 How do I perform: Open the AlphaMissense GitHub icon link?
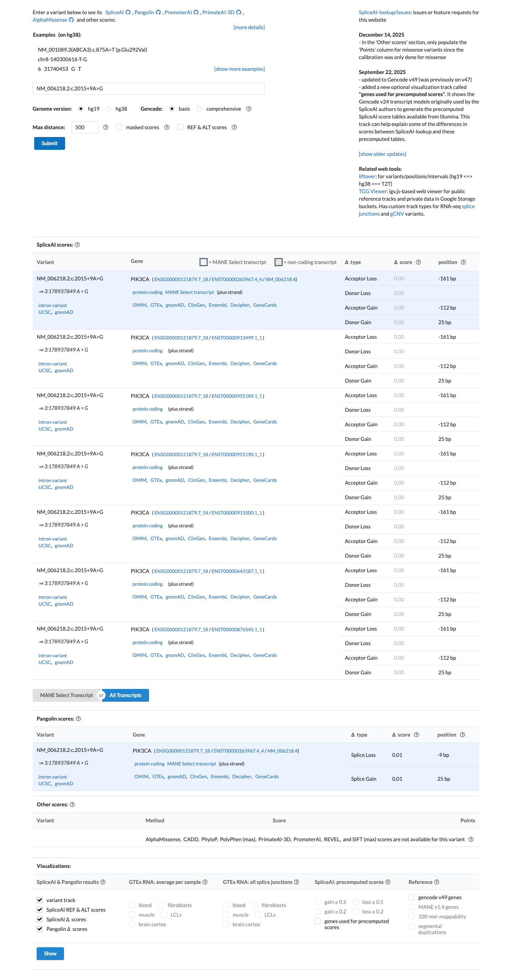71,20
